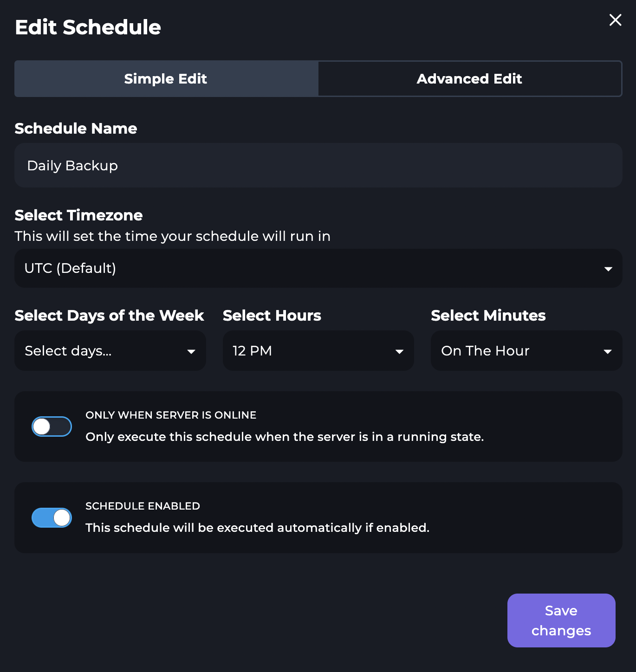Click the Only When Server Is Online label

tap(171, 415)
